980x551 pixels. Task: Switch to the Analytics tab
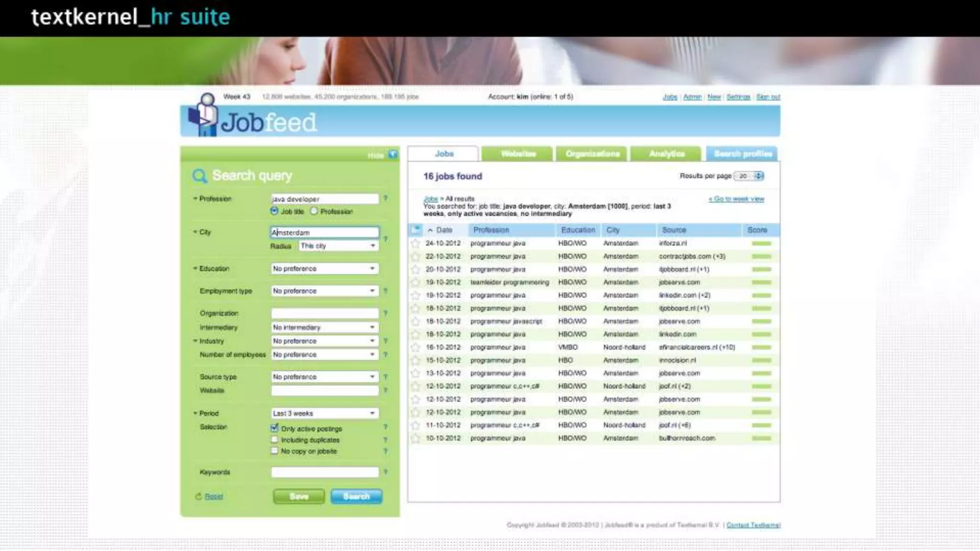pos(666,154)
